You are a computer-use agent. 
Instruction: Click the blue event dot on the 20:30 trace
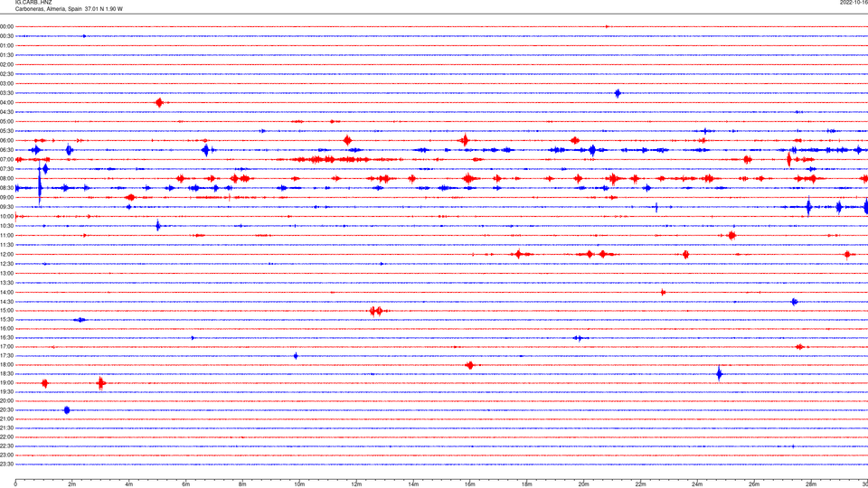point(67,410)
